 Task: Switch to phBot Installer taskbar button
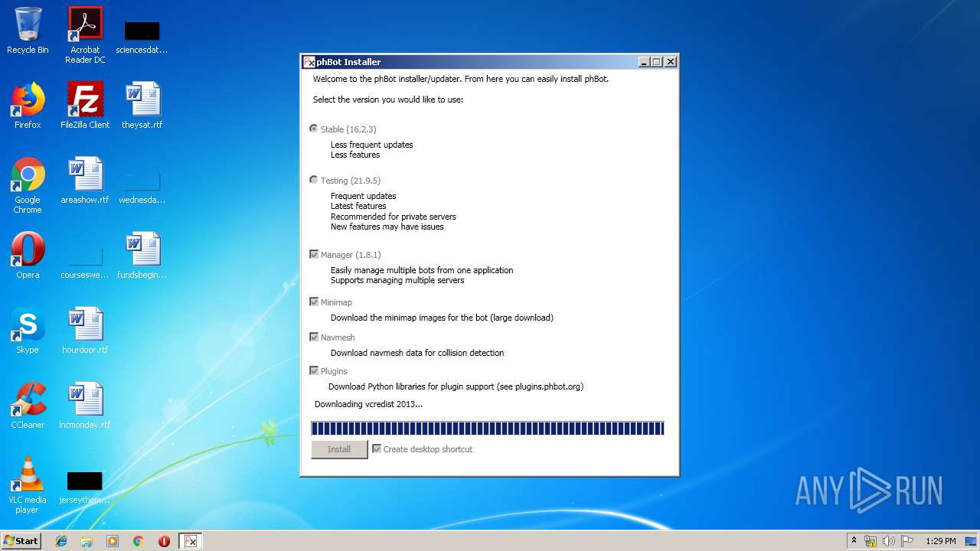click(191, 541)
